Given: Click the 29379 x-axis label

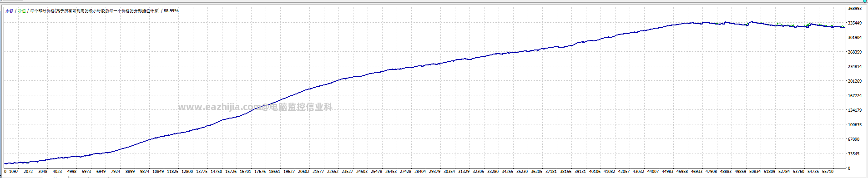Looking at the screenshot, I should pyautogui.click(x=435, y=172).
